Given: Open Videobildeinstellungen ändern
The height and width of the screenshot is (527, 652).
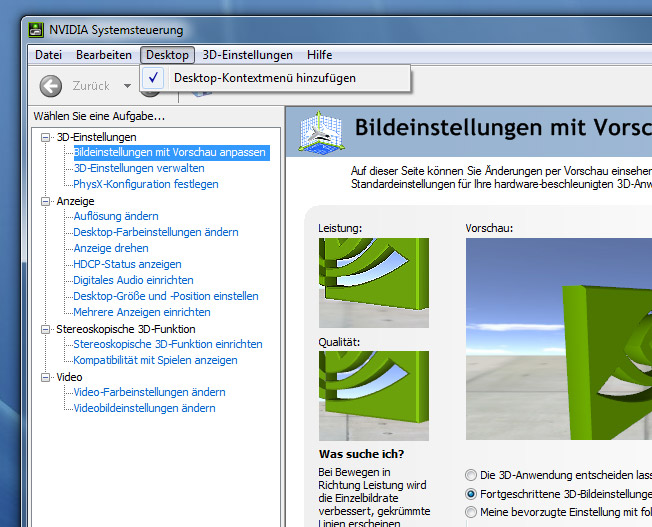Looking at the screenshot, I should point(144,408).
